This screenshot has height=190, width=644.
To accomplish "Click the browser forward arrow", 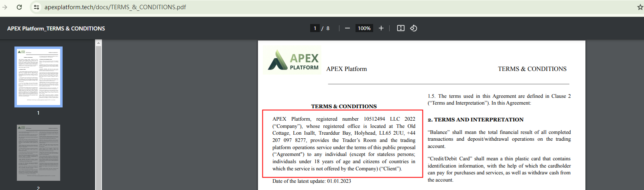I will pyautogui.click(x=4, y=7).
